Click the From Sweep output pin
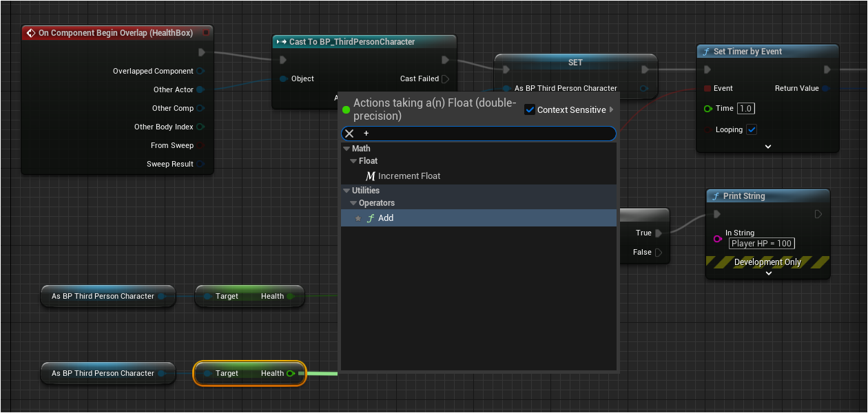Image resolution: width=868 pixels, height=413 pixels. (200, 145)
